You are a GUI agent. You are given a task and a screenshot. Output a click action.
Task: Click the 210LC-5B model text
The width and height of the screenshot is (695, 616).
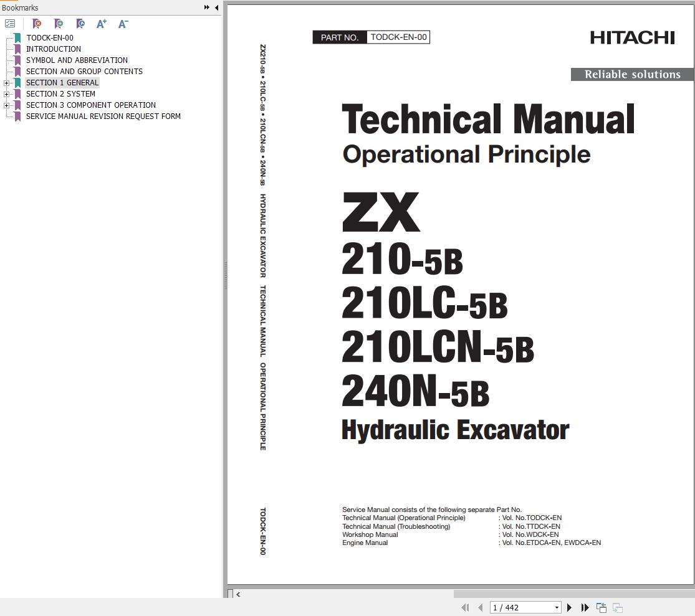click(424, 303)
